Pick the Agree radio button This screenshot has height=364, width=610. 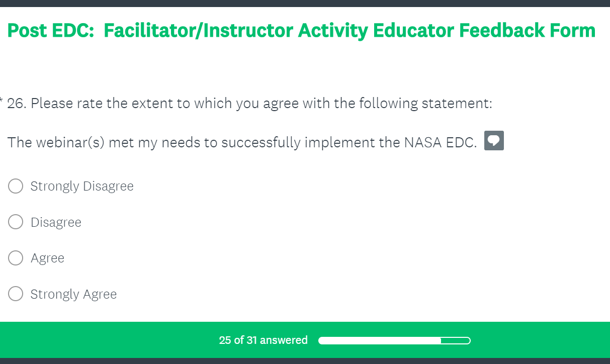(x=16, y=258)
